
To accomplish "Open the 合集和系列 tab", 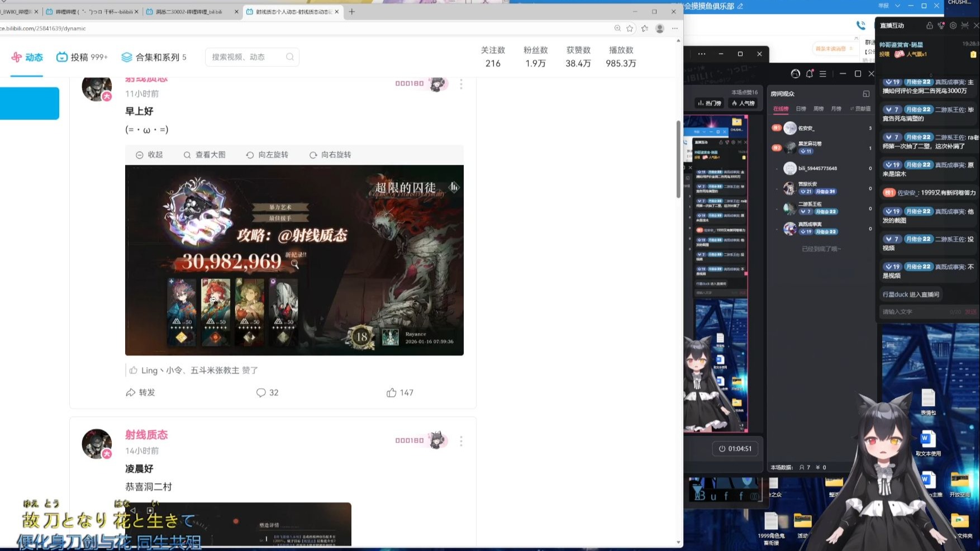I will click(x=154, y=57).
